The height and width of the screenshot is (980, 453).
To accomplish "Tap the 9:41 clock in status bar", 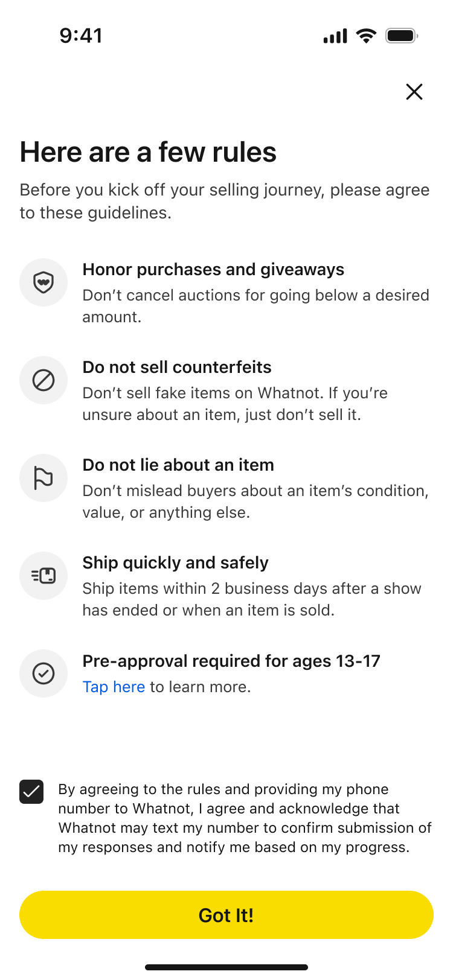I will point(81,36).
